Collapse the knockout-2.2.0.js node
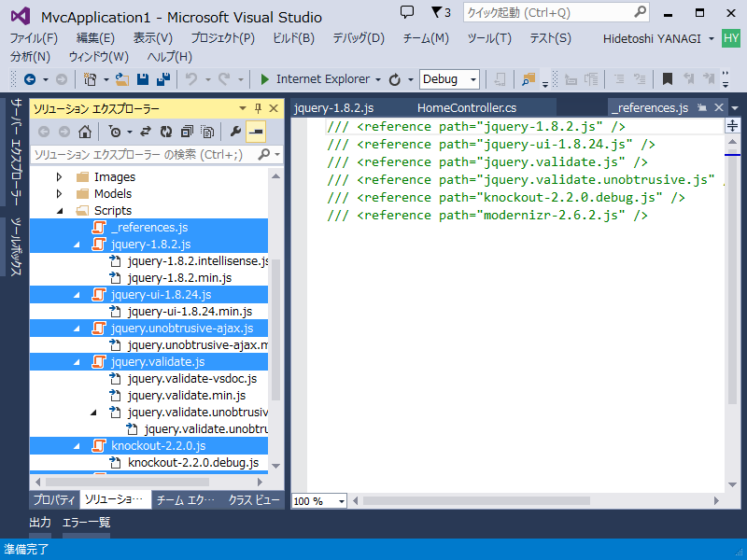 coord(77,446)
